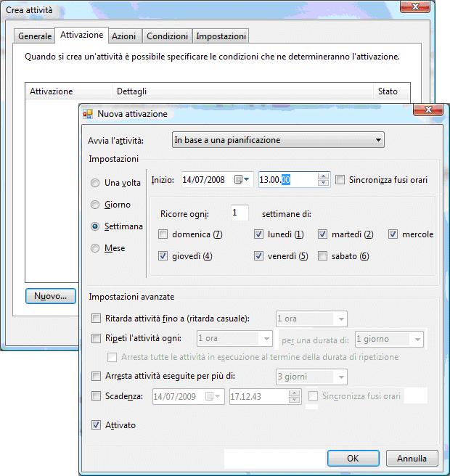
Task: Click the Arresta tutte le attività in esecuzione checkbox
Action: (112, 357)
